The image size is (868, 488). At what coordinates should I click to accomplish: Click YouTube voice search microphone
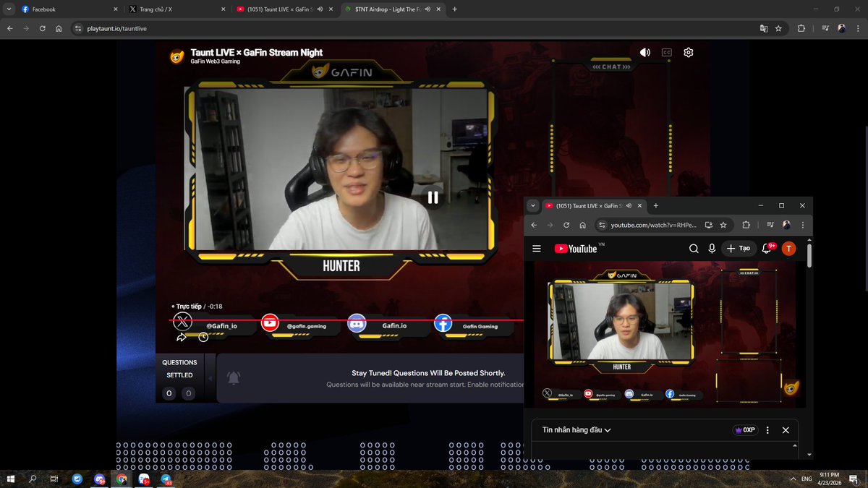tap(712, 249)
